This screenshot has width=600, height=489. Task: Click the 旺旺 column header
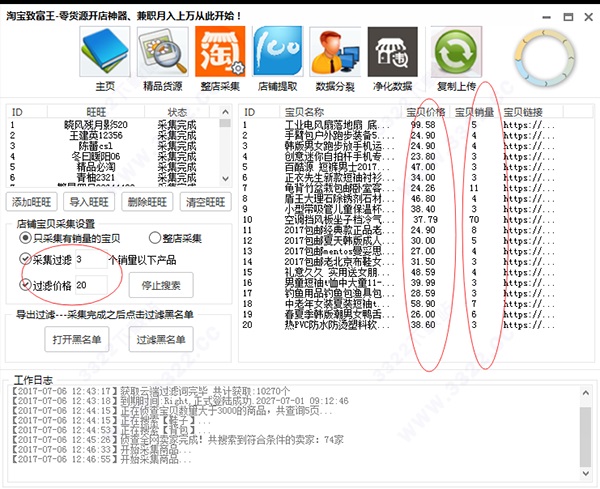point(96,112)
